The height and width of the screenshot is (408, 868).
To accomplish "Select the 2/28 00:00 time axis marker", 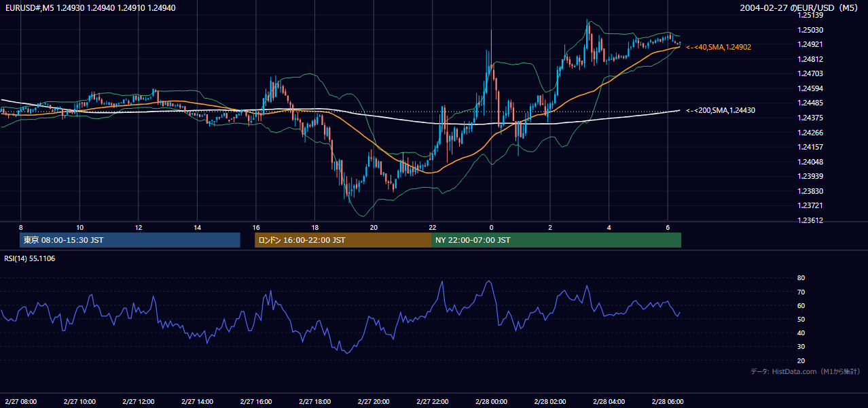I will coord(491,402).
